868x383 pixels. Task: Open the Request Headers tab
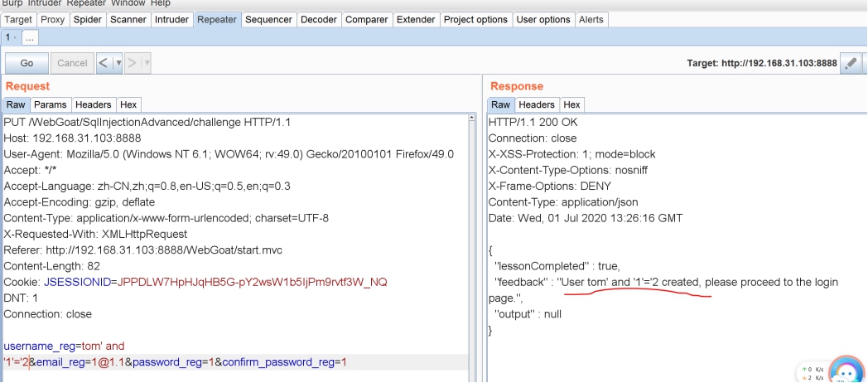point(94,104)
